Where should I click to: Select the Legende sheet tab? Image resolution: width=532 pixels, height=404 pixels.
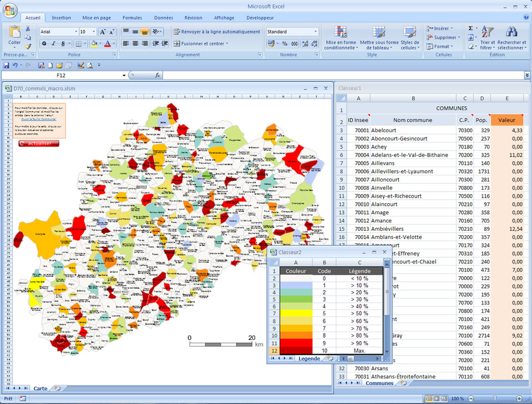point(309,359)
